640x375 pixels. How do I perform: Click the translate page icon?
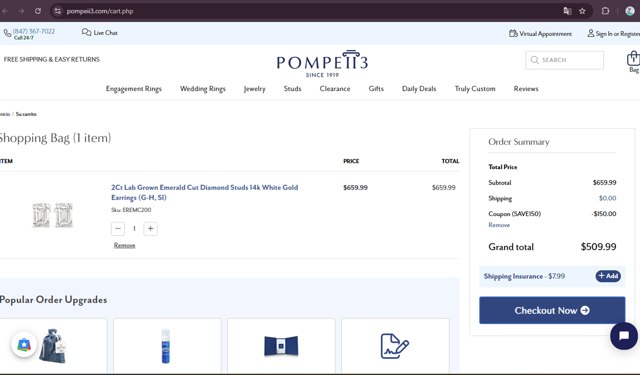[567, 11]
